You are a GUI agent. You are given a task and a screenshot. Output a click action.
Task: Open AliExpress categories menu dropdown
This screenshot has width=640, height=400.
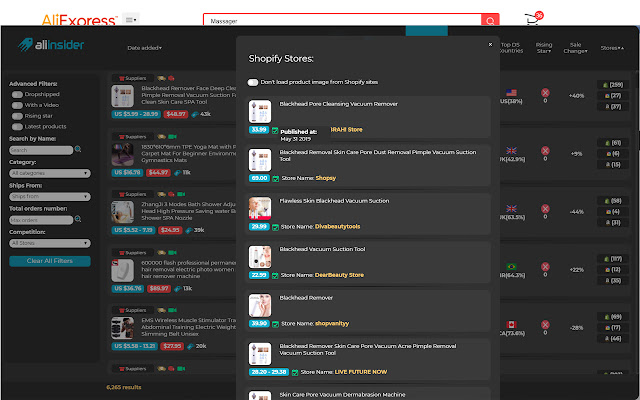pos(131,19)
